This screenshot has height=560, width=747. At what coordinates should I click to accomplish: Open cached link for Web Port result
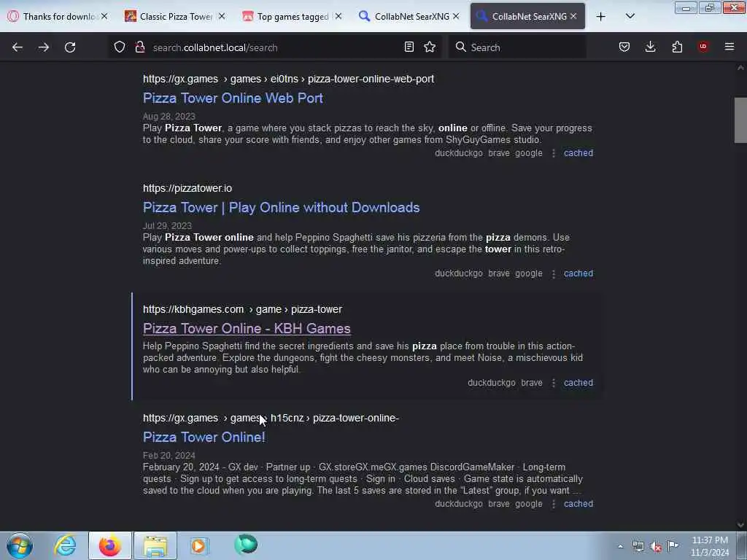(578, 153)
